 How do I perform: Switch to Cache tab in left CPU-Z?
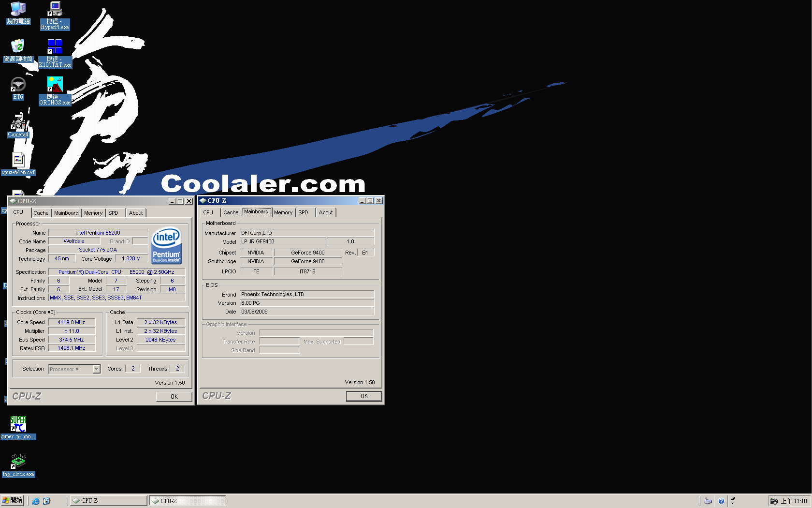pyautogui.click(x=41, y=213)
